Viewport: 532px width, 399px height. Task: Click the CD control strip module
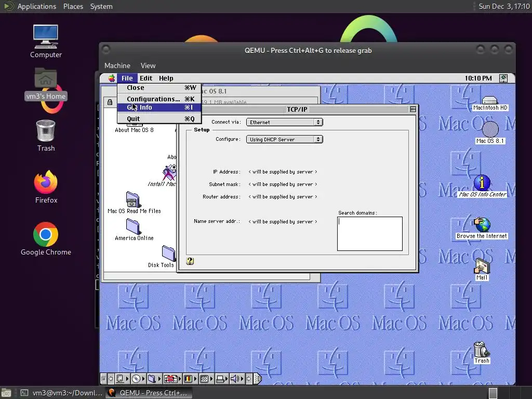tap(139, 379)
